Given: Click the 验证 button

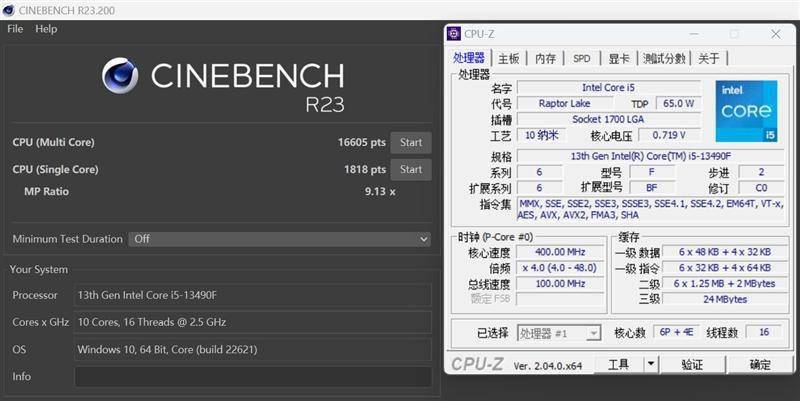Looking at the screenshot, I should [x=692, y=364].
